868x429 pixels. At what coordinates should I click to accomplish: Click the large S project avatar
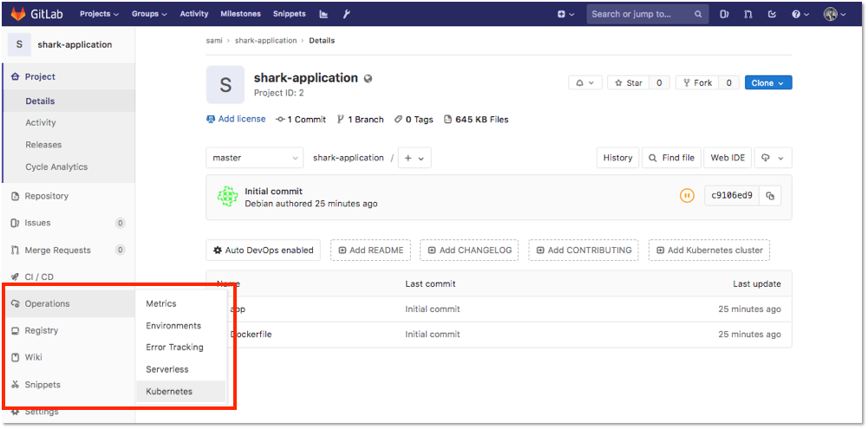(225, 85)
